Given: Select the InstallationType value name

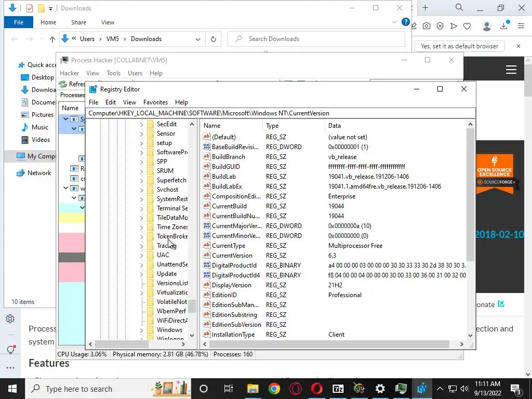Looking at the screenshot, I should click(x=233, y=334).
